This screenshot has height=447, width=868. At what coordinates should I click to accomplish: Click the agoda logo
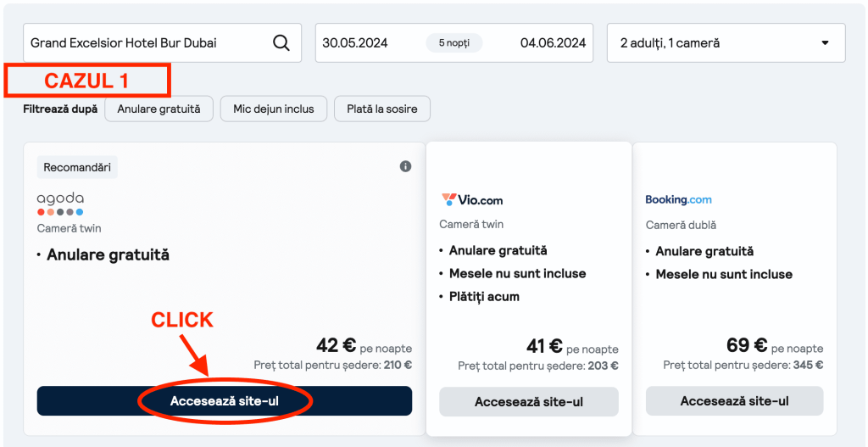[x=60, y=204]
